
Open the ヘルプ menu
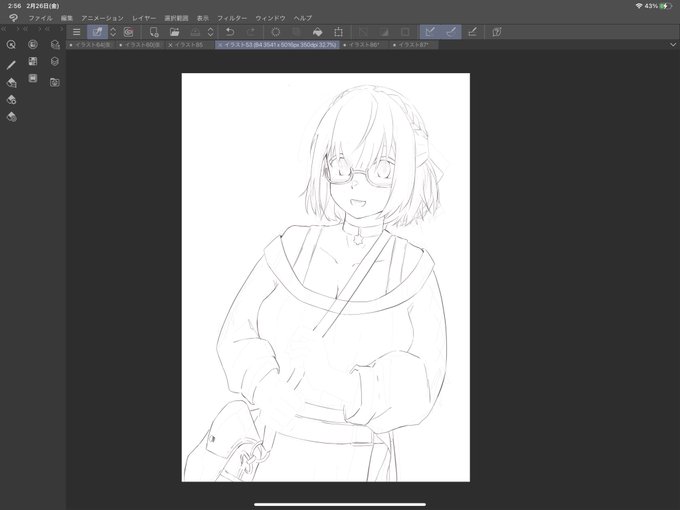pos(303,18)
